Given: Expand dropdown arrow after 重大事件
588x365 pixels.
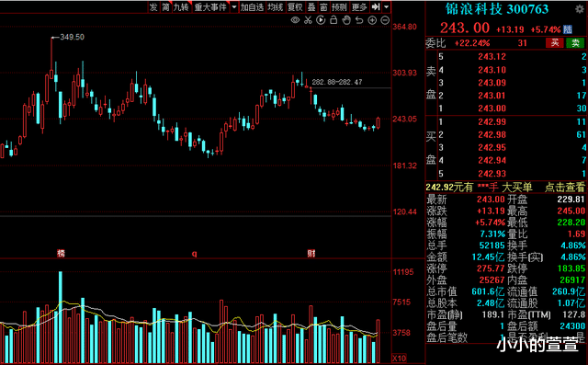Looking at the screenshot, I should (234, 6).
